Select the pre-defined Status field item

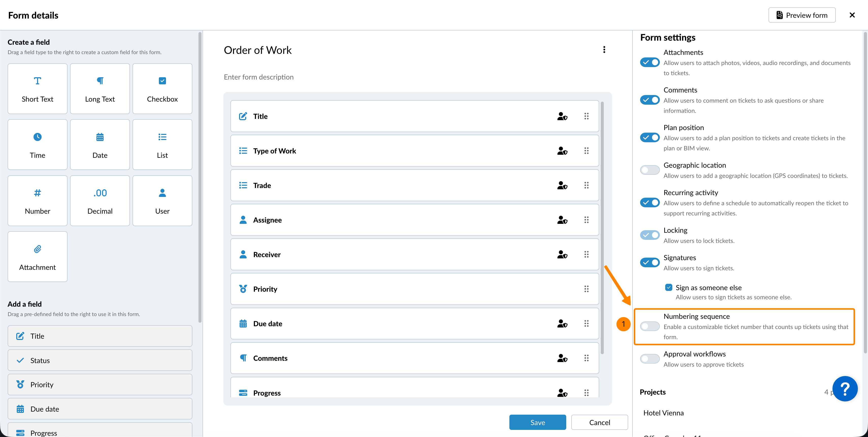tap(100, 361)
